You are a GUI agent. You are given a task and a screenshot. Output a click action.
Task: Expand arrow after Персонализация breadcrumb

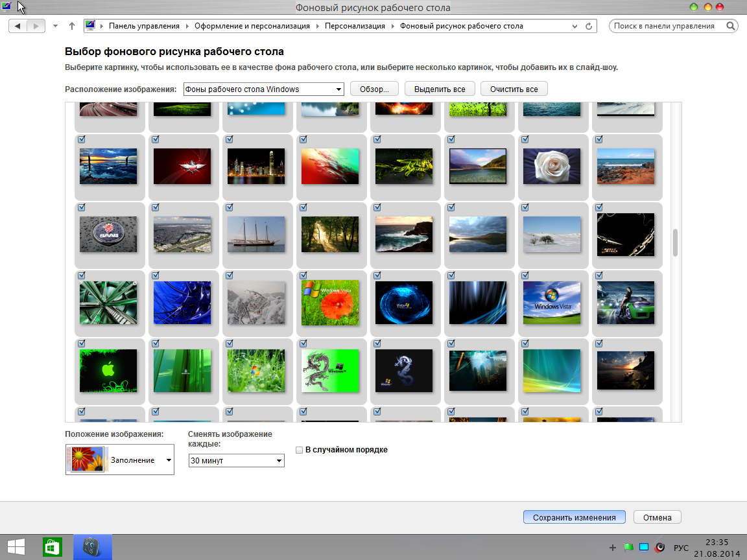pos(392,26)
